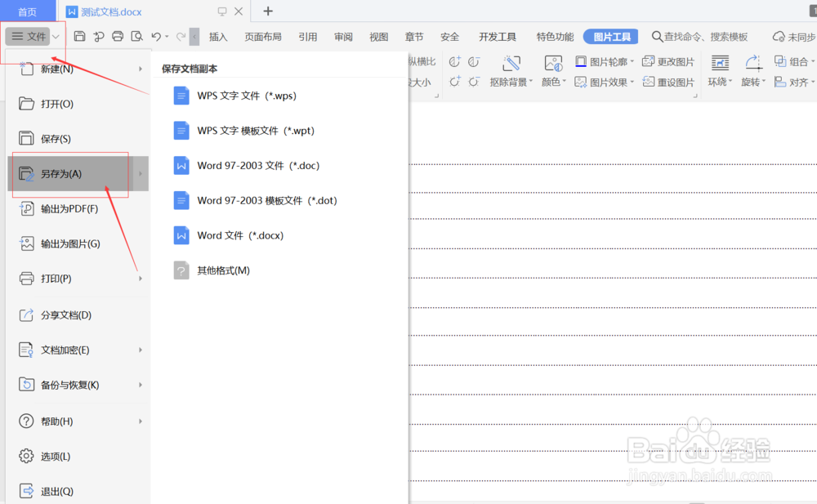Click 退出(Q) to exit
Image resolution: width=817 pixels, height=504 pixels.
[x=78, y=491]
